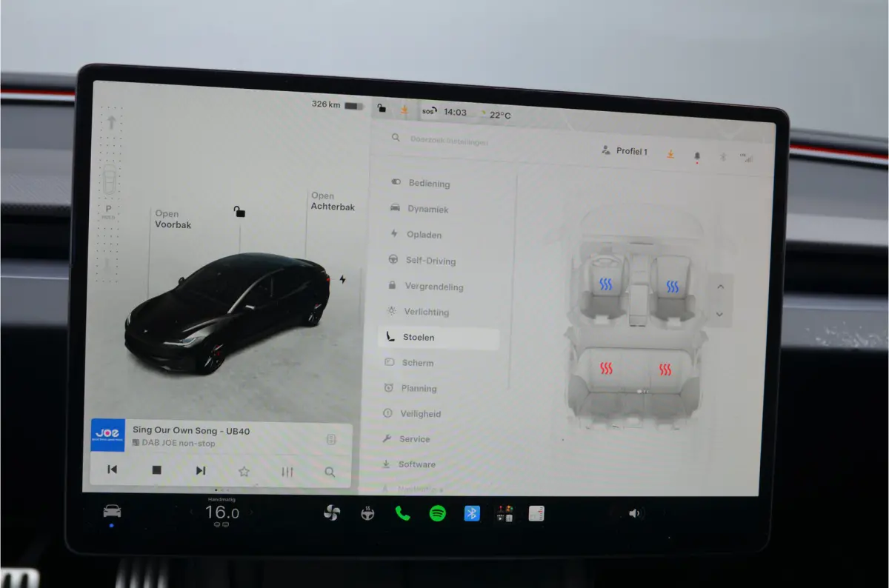Open the Bluetooth app in the bottom bar
889x588 pixels.
point(472,513)
